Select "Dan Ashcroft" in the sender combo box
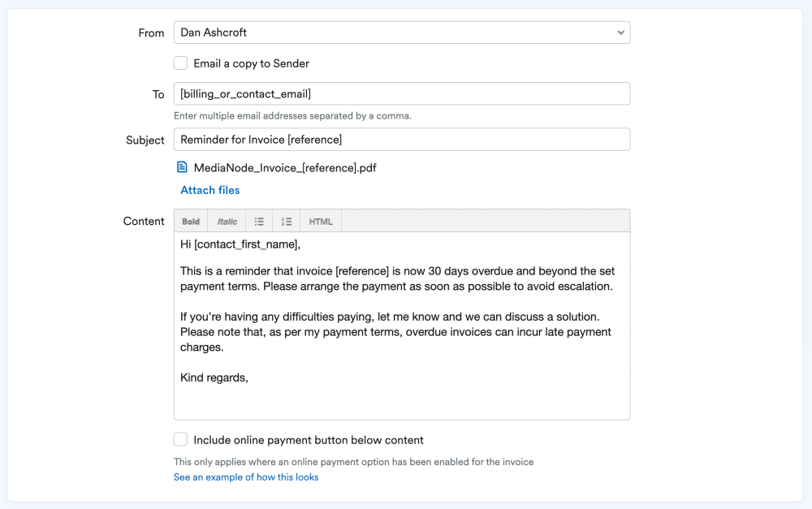 point(401,32)
